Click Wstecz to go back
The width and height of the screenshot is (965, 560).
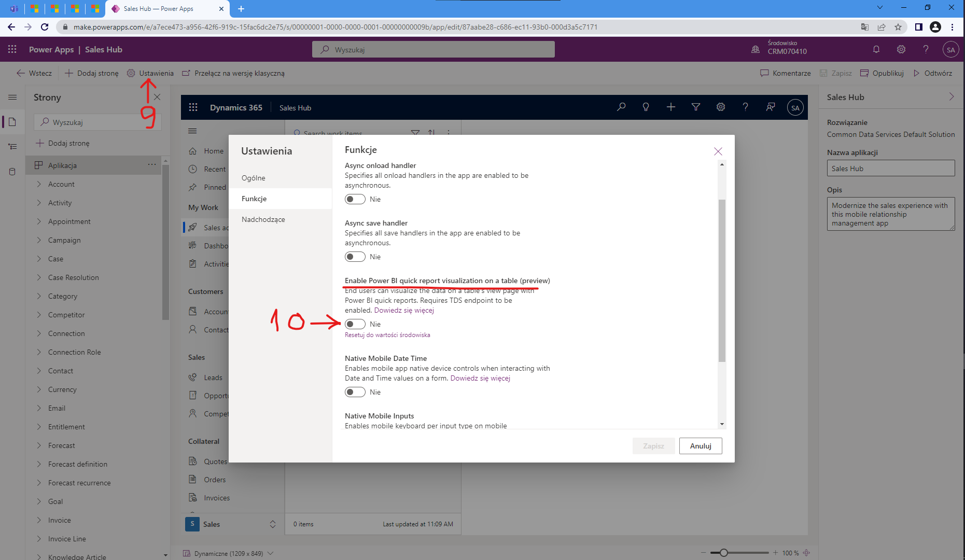(34, 73)
